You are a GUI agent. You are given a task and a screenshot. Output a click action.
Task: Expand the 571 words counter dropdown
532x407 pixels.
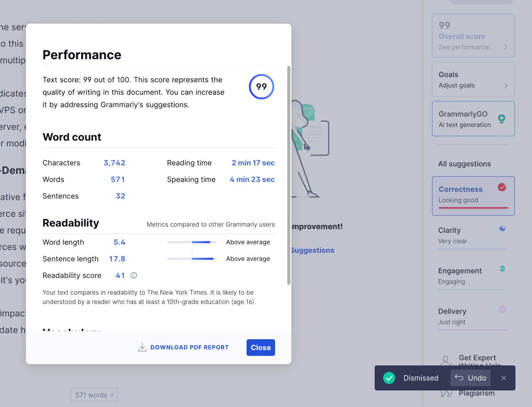(94, 395)
